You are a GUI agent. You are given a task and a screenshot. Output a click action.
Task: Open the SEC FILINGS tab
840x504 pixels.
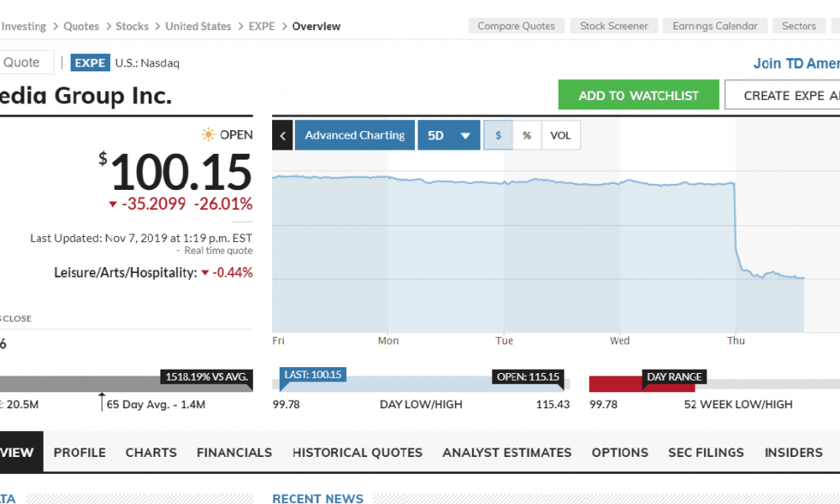(x=706, y=453)
